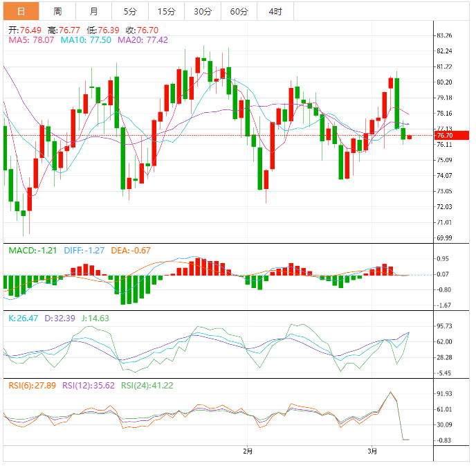Select the DEA: -0.67 label
Viewport: 476px width, 466px height.
(x=132, y=249)
